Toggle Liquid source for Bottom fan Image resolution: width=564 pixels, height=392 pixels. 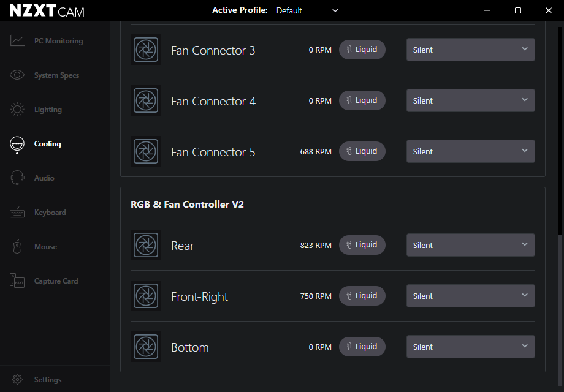coord(362,347)
